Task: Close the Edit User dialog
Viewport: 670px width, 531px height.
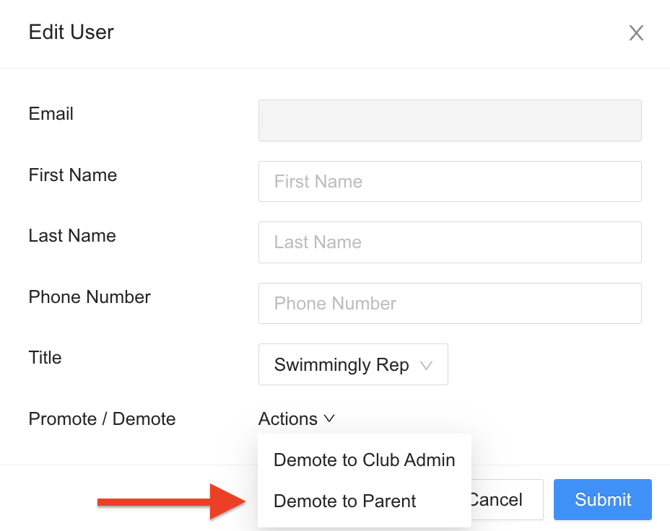Action: [636, 33]
